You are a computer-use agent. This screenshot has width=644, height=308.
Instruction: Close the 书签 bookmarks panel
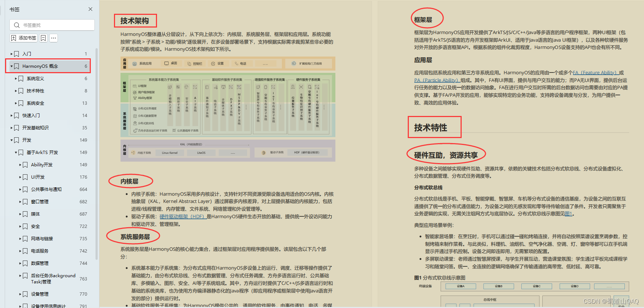[x=90, y=9]
